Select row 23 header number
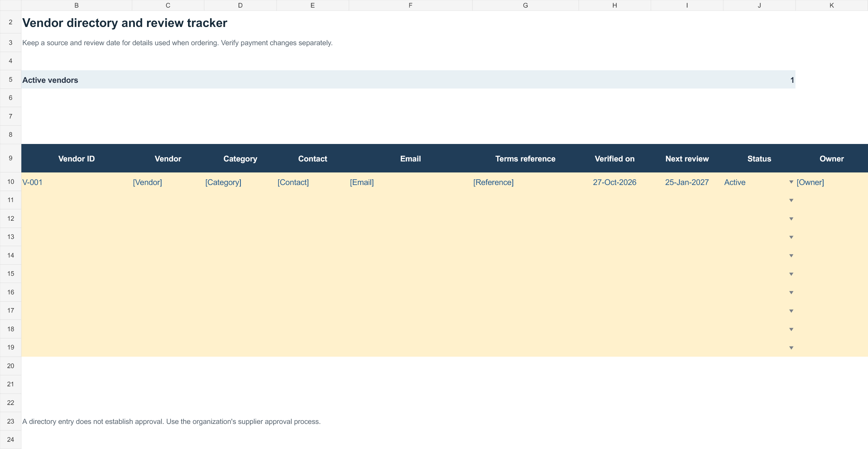The height and width of the screenshot is (449, 868). (x=11, y=421)
